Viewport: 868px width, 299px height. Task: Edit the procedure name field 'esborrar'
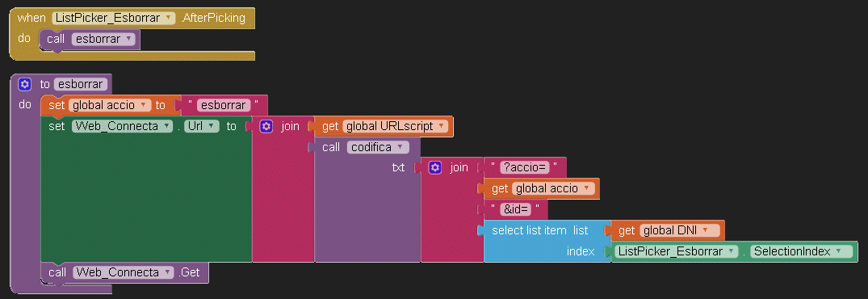(x=80, y=84)
